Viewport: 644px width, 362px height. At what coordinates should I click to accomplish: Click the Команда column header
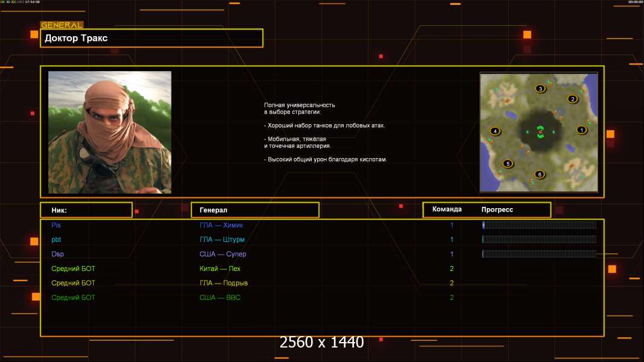click(x=447, y=209)
